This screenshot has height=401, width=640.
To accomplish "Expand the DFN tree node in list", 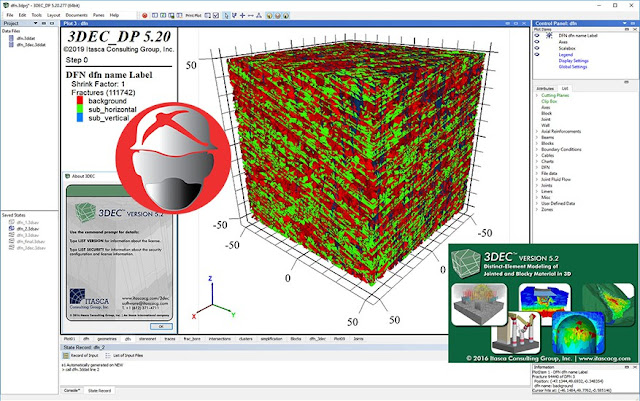I will tap(537, 167).
